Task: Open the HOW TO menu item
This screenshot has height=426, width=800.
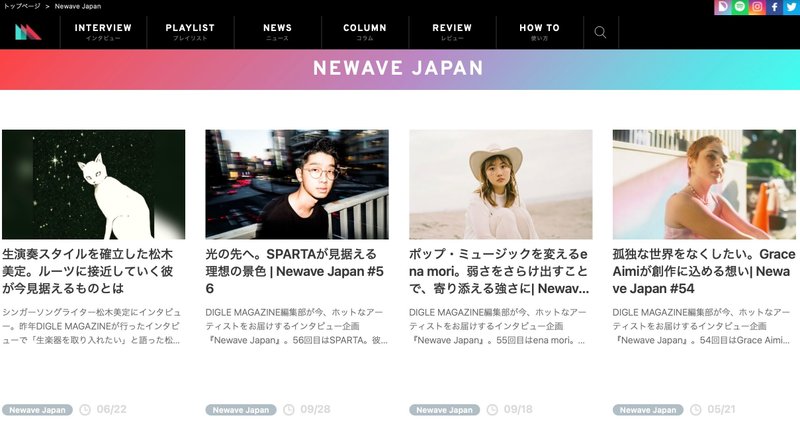Action: [539, 32]
